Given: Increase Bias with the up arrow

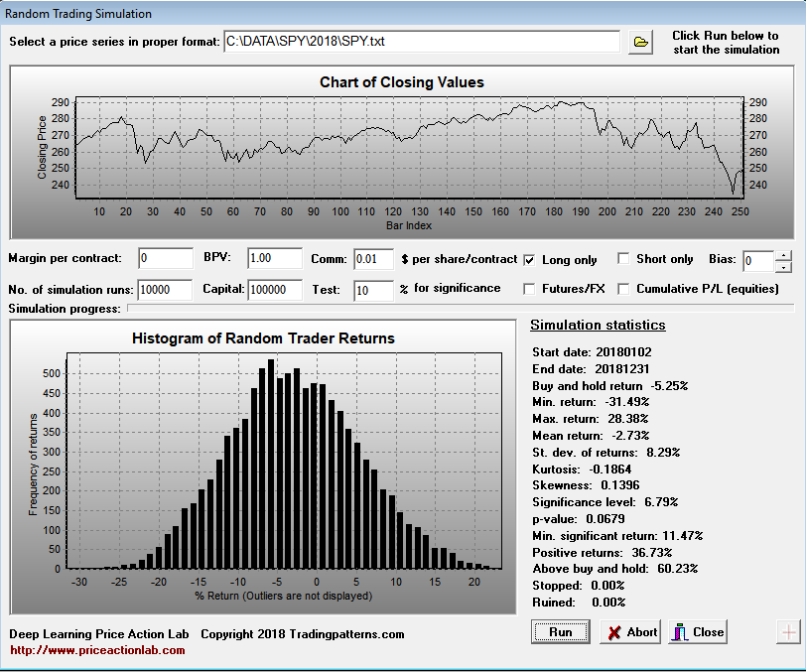Looking at the screenshot, I should [x=783, y=254].
